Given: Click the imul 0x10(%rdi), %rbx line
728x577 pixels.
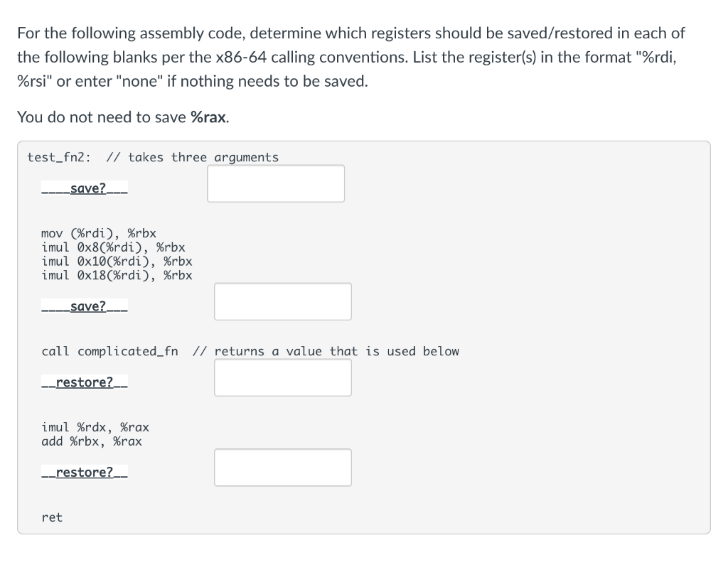Looking at the screenshot, I should [117, 261].
